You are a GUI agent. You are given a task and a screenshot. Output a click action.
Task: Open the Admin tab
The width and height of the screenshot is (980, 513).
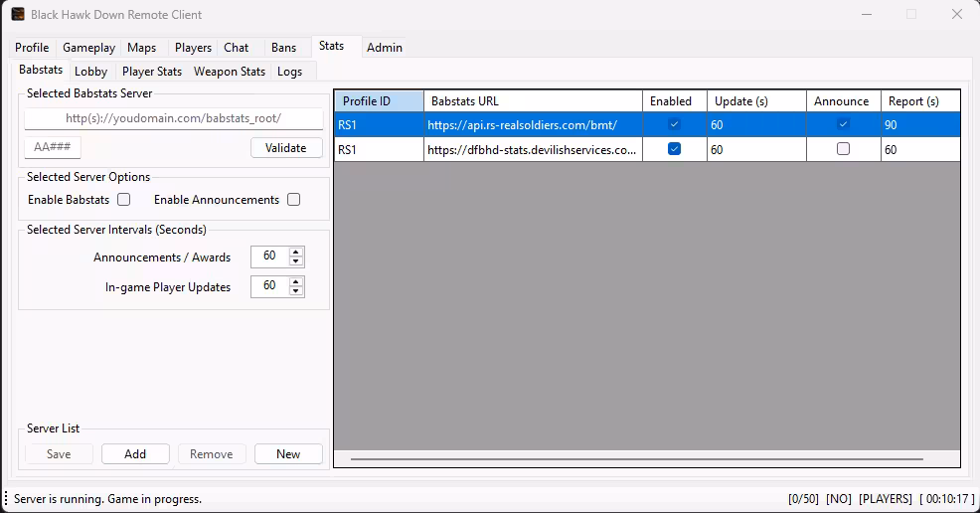pyautogui.click(x=385, y=48)
